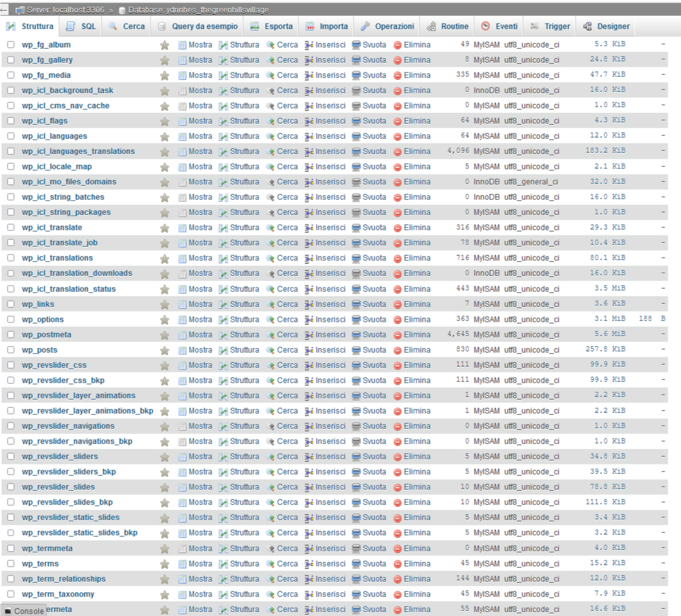The image size is (681, 616).
Task: Click Svuota text for wp_icl_background_task
Action: 374,90
